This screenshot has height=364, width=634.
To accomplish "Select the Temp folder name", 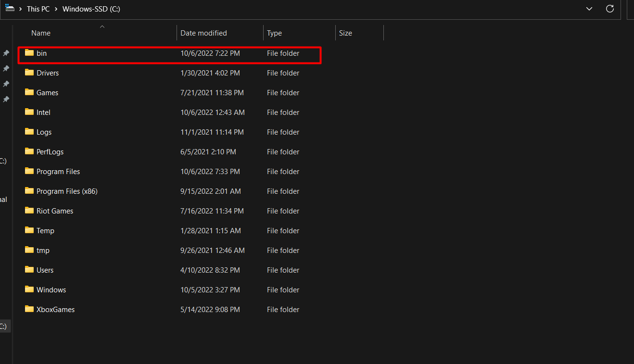I will pos(45,231).
